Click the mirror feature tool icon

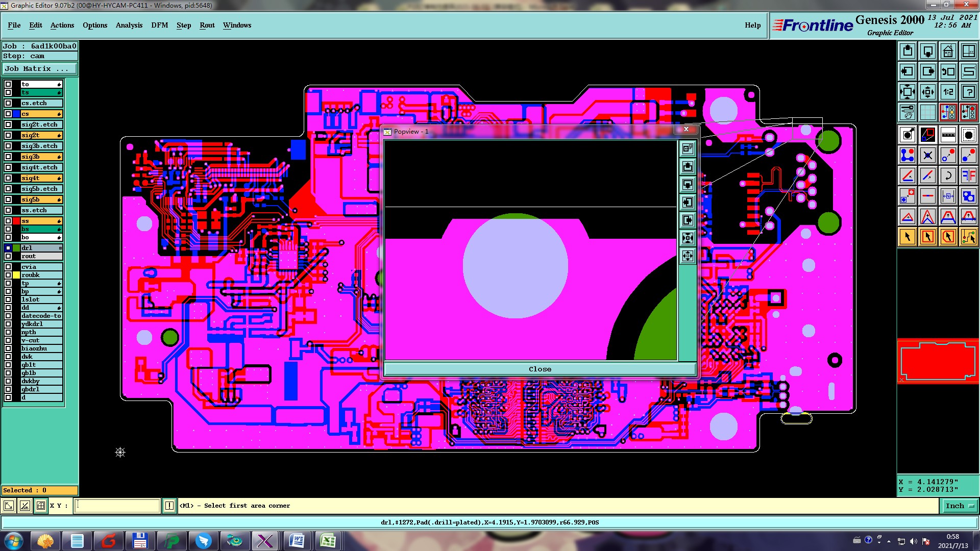click(969, 176)
